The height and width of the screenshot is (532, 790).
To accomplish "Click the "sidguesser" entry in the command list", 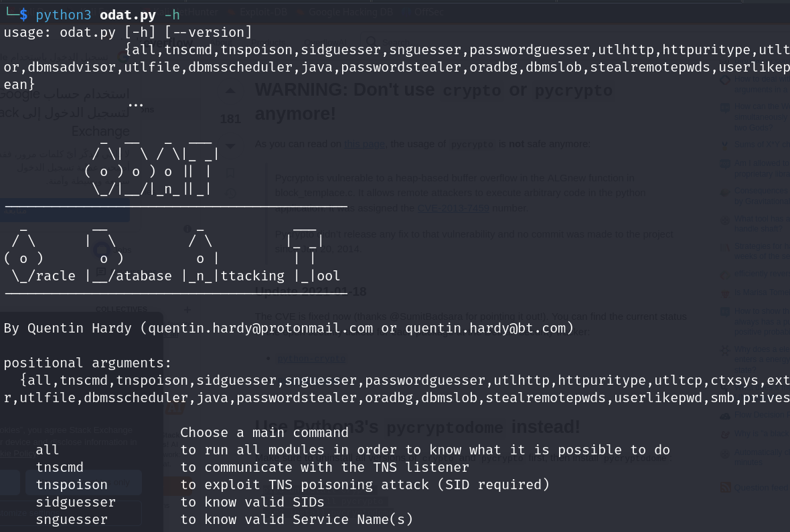I will coord(76,502).
